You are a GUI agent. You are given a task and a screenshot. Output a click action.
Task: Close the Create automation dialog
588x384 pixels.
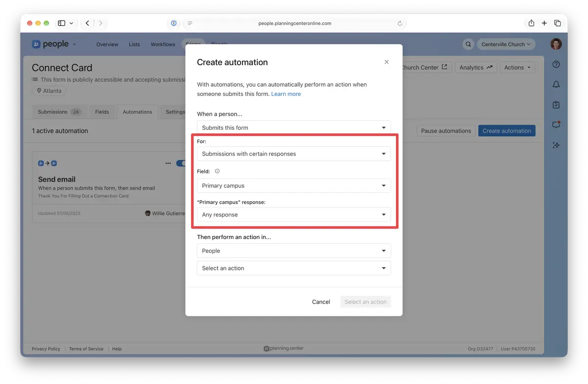[x=387, y=62]
